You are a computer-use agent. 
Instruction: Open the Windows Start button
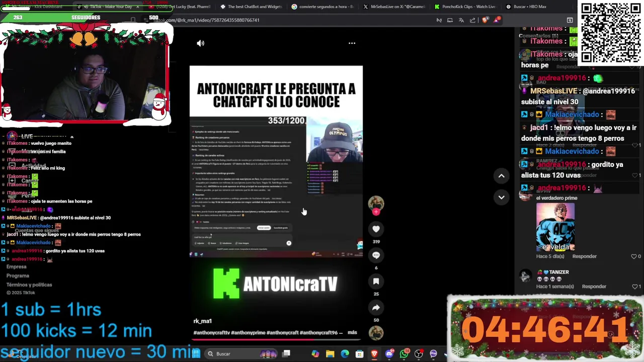coord(196,354)
